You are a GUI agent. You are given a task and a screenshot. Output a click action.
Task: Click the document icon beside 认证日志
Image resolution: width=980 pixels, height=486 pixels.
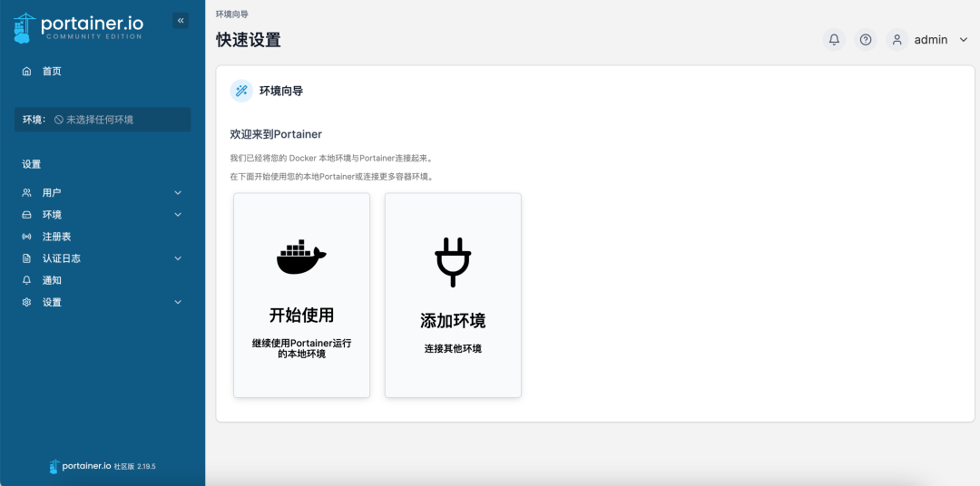[x=27, y=258]
